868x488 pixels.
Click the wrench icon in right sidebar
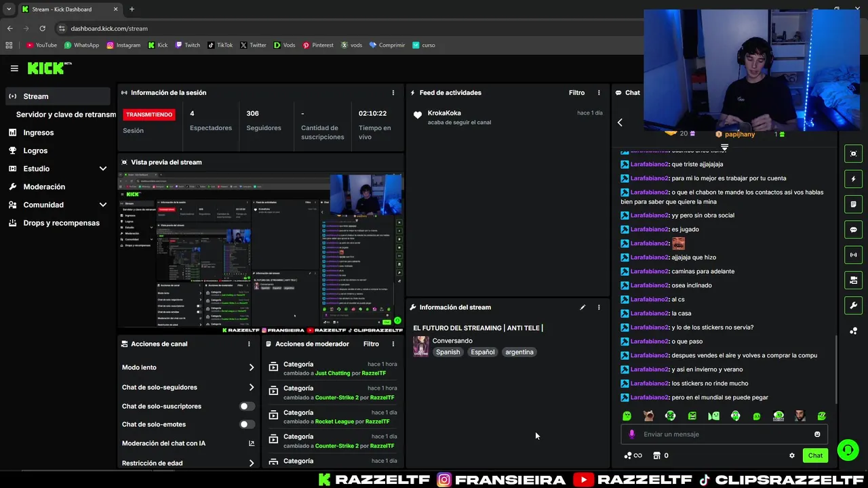[x=854, y=306]
